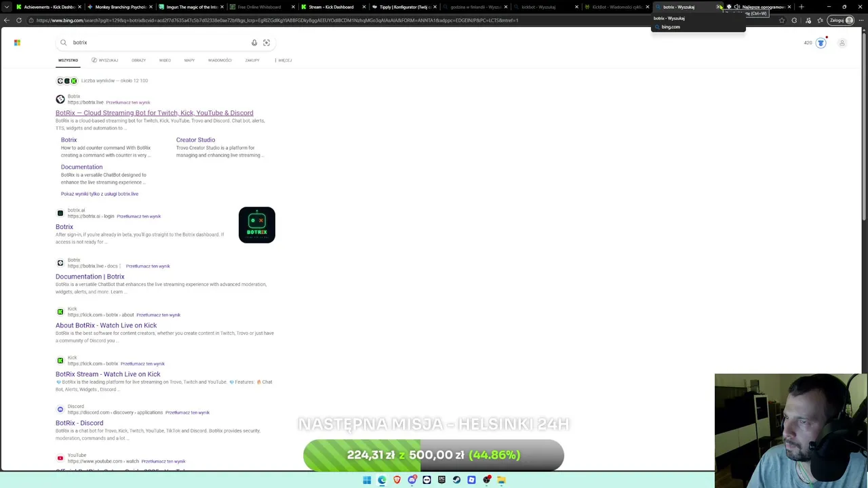Screen dimensions: 868x488
Task: Switch to the Wyszukaj Copilot search tab
Action: click(x=104, y=60)
